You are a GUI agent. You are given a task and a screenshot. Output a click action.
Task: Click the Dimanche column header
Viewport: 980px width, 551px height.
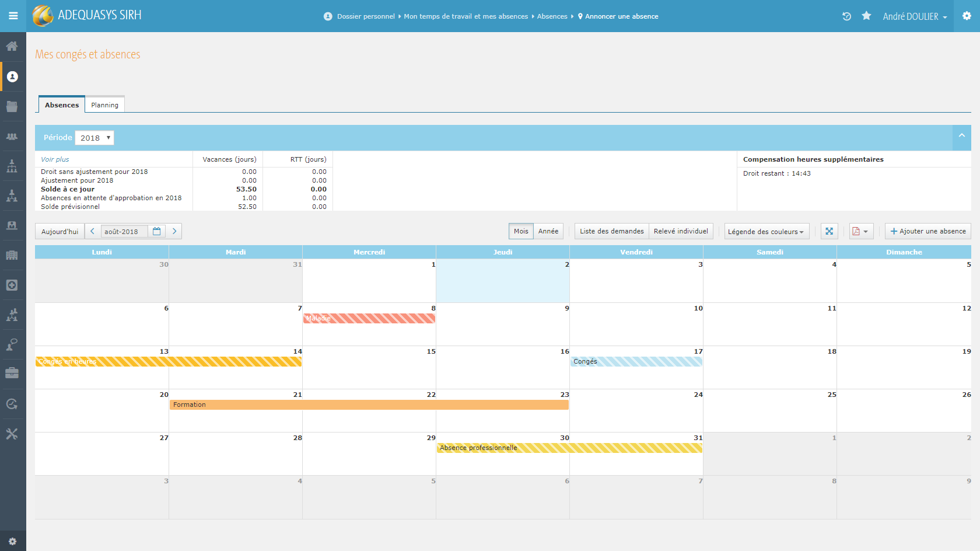(x=904, y=252)
